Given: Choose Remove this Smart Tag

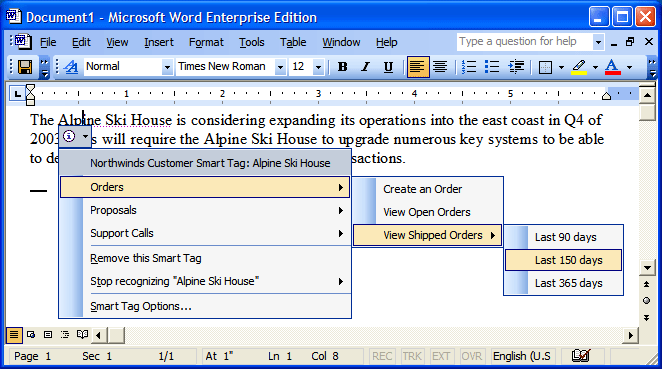Looking at the screenshot, I should (205, 258).
